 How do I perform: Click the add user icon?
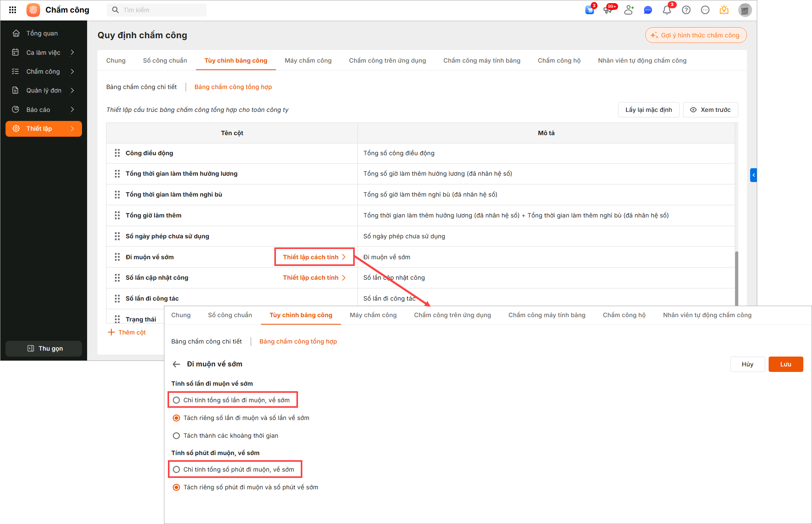point(629,10)
